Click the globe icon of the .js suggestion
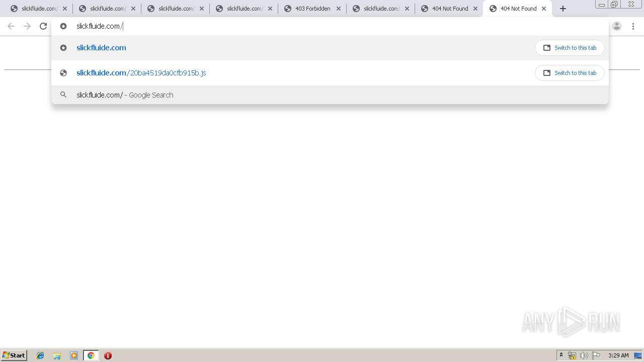The image size is (644, 362). (x=63, y=73)
